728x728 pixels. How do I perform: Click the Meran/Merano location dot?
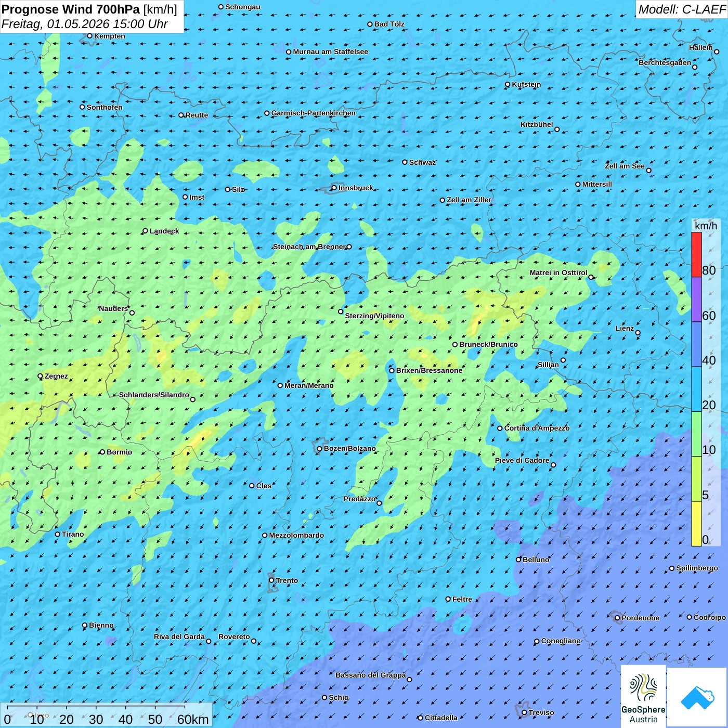click(280, 386)
